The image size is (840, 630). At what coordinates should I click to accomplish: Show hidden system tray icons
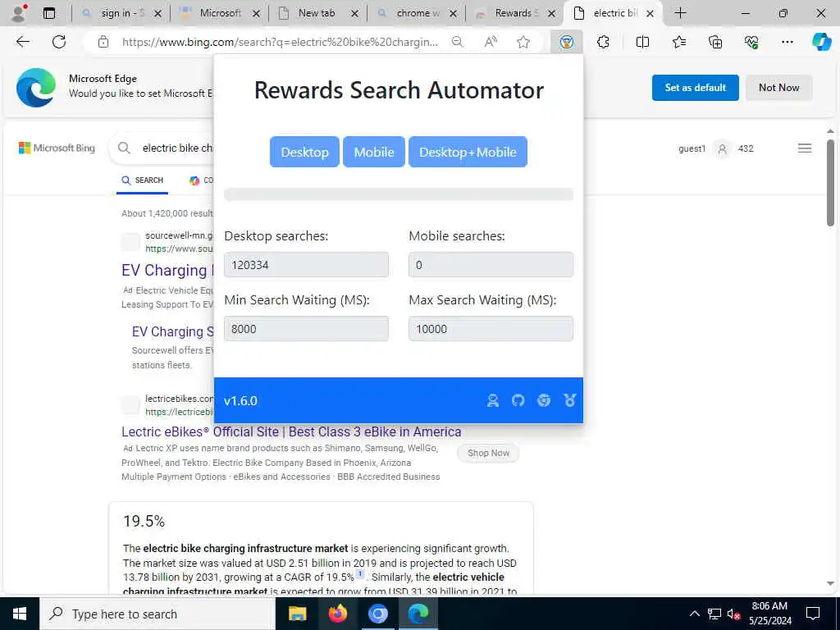[x=694, y=614]
